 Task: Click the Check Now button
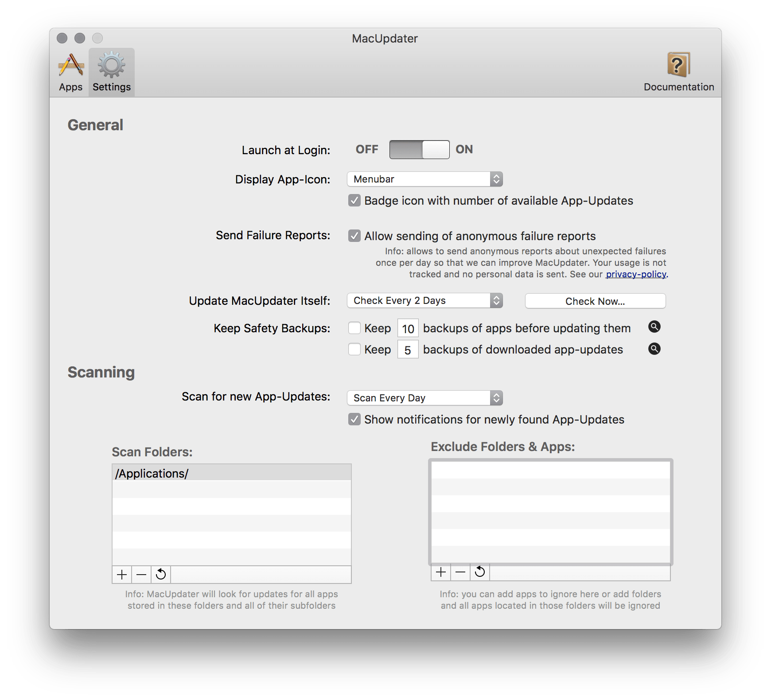tap(595, 301)
